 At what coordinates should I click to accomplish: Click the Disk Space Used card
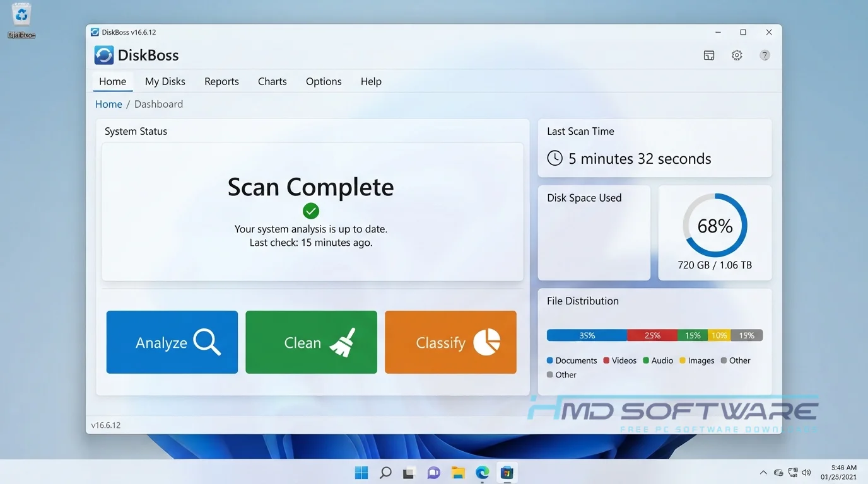[x=594, y=233]
